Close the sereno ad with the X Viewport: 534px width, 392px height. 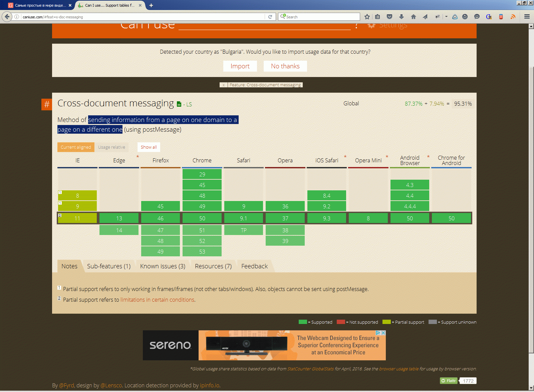(383, 333)
